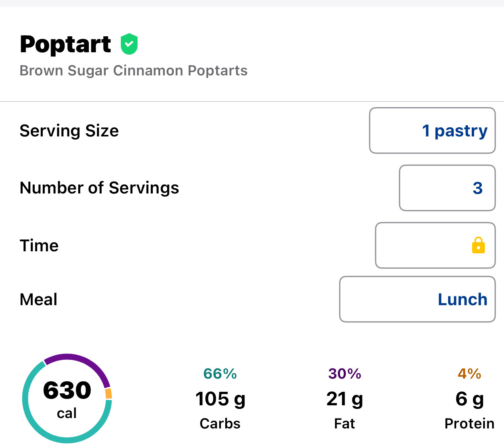
Task: Edit the Number of Servings field
Action: click(447, 188)
